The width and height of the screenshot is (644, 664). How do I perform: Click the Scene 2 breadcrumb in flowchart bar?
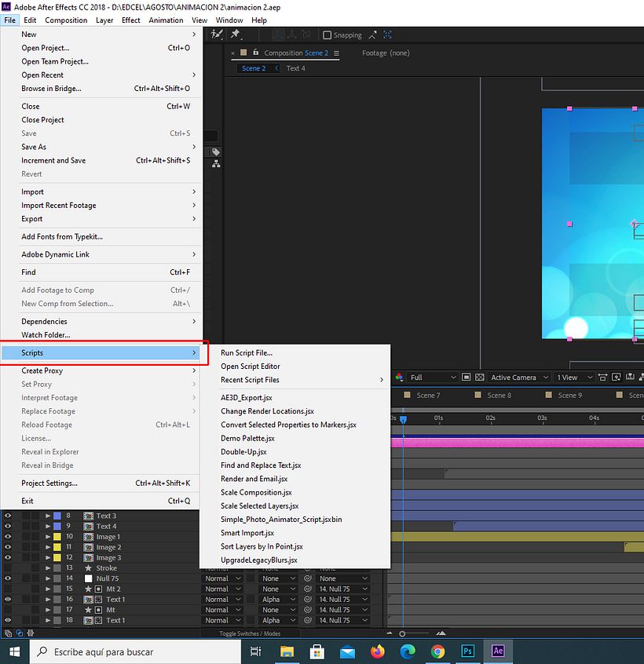[254, 68]
